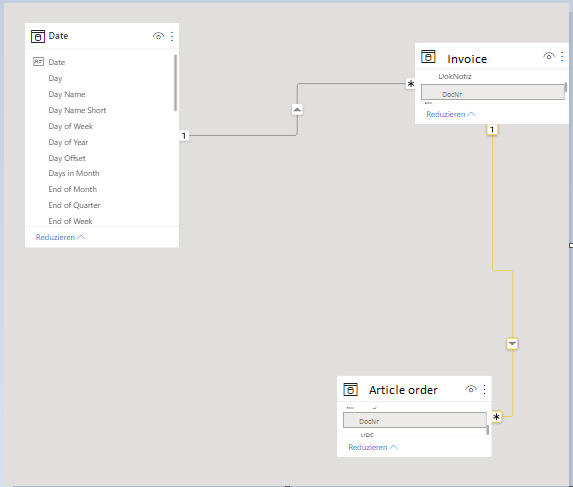Image resolution: width=573 pixels, height=487 pixels.
Task: Select the Day of Year field
Action: click(x=68, y=142)
